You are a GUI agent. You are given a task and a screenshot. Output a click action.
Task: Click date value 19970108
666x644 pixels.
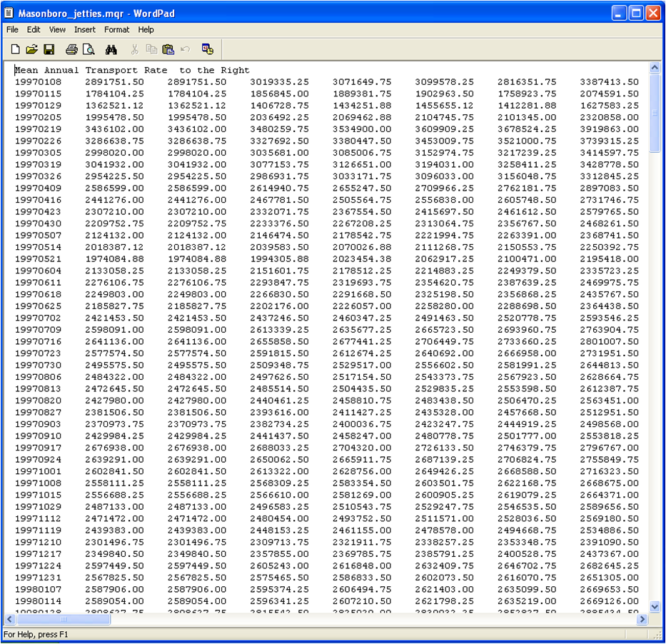pos(39,82)
